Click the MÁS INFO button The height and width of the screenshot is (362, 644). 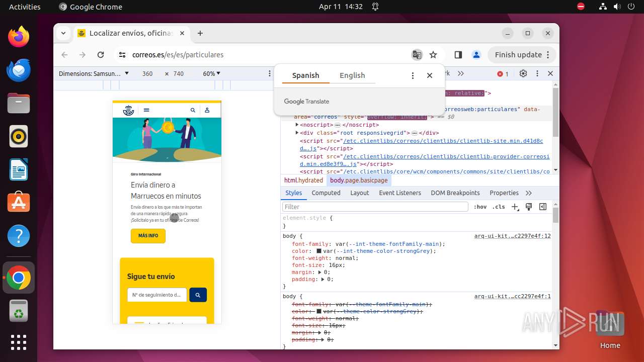148,236
